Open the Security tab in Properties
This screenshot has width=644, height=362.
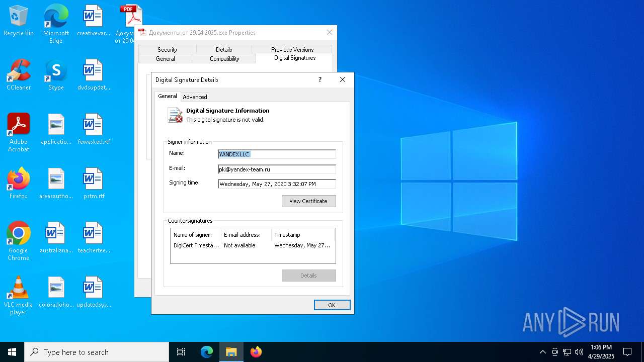[x=167, y=49]
